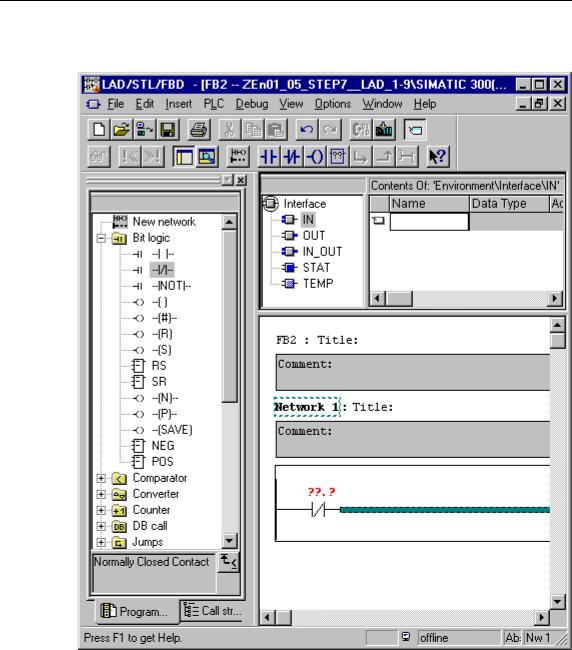The image size is (572, 650).
Task: Insert empty box from toolbar
Action: (338, 157)
